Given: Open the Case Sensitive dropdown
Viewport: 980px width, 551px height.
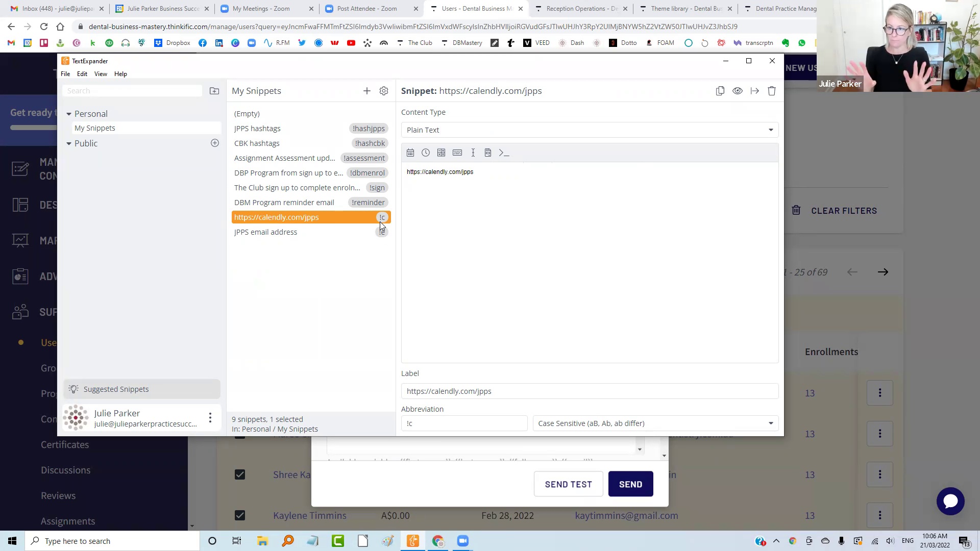Looking at the screenshot, I should pos(655,423).
